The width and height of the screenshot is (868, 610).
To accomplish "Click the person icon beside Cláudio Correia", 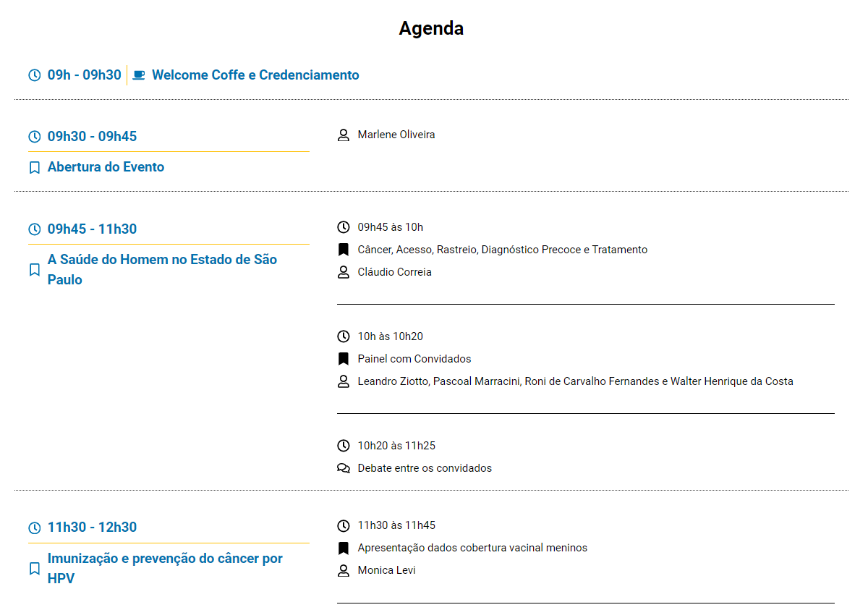I will (344, 272).
